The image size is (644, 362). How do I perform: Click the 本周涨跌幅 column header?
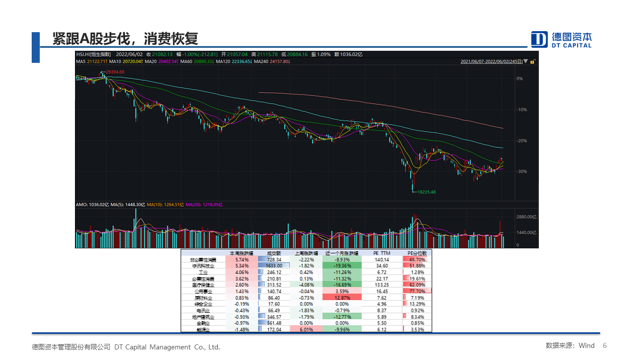(241, 253)
